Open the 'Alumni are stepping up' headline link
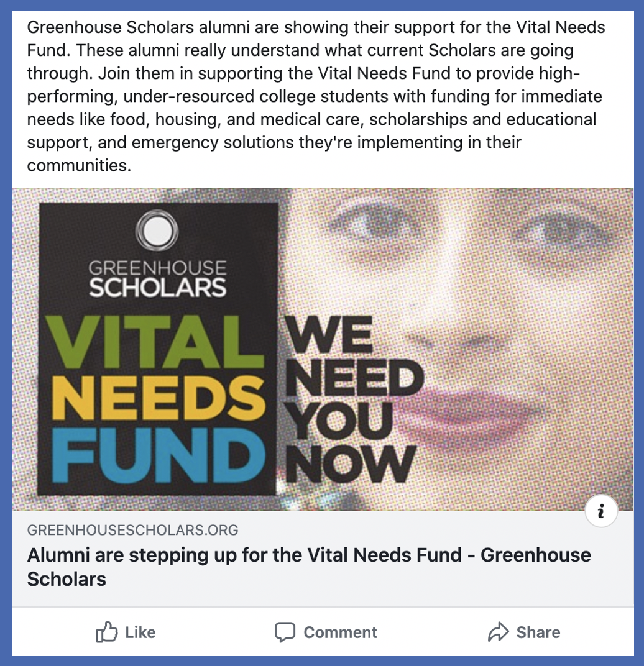644x666 pixels. pos(309,567)
